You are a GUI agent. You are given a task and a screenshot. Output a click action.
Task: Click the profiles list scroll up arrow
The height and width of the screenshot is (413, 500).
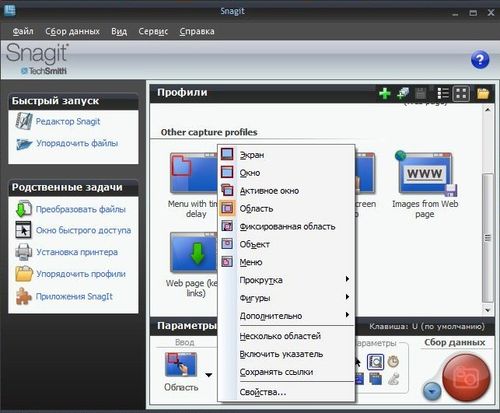pyautogui.click(x=487, y=110)
